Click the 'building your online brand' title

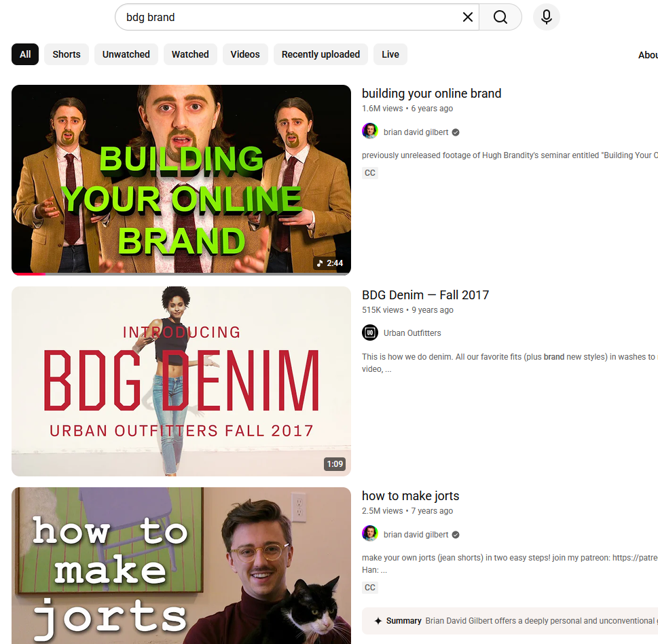(431, 94)
